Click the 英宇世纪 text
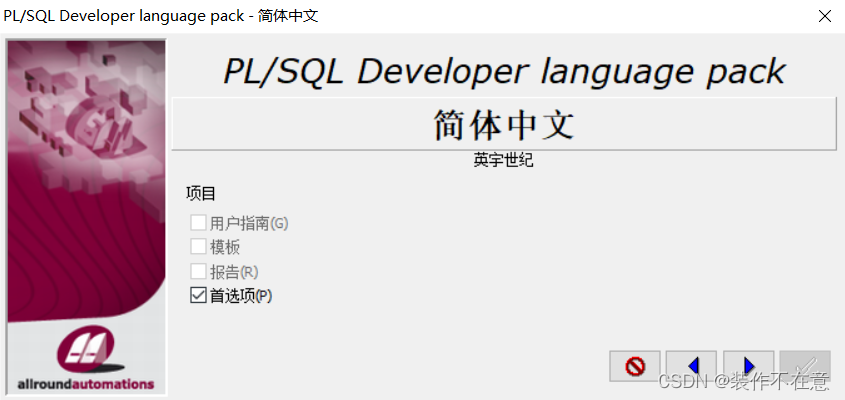The width and height of the screenshot is (845, 400). coord(503,160)
